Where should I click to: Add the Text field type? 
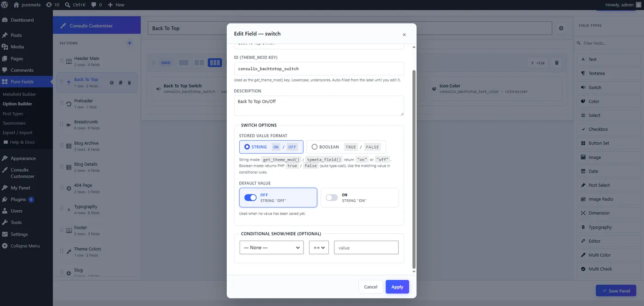pos(608,59)
